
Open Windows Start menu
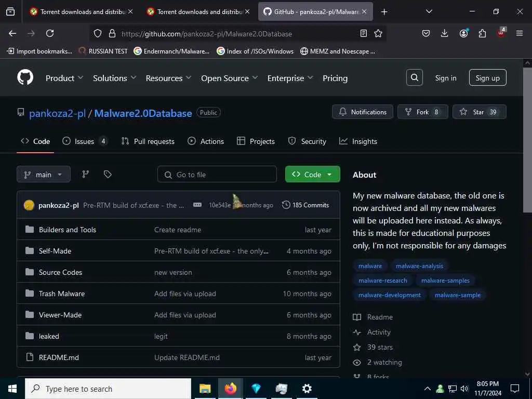pos(12,389)
